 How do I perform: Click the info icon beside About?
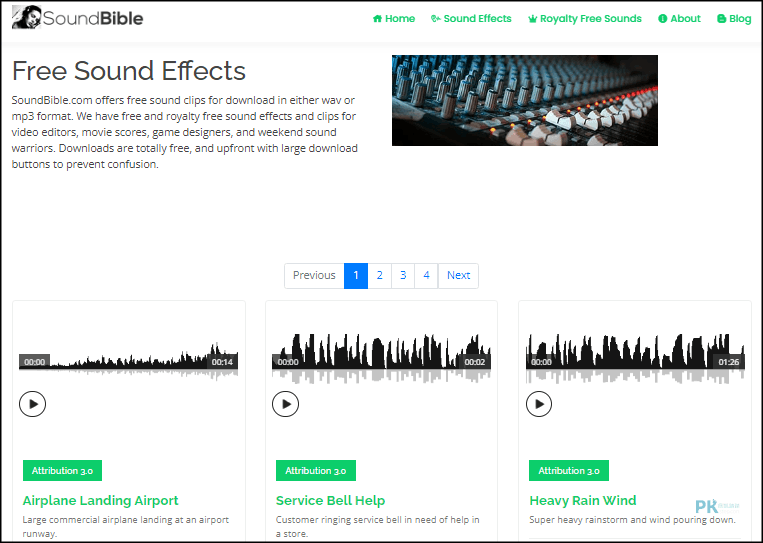click(x=662, y=18)
